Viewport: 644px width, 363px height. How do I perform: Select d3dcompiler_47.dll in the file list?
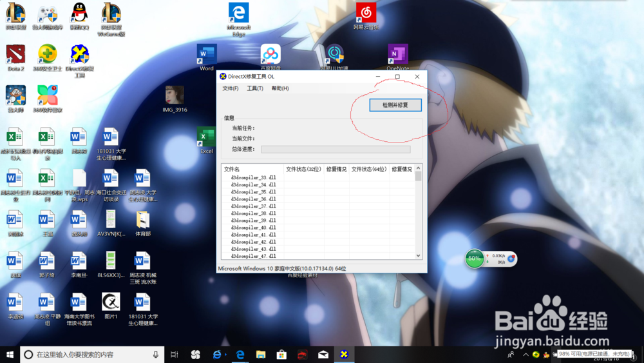(x=253, y=256)
